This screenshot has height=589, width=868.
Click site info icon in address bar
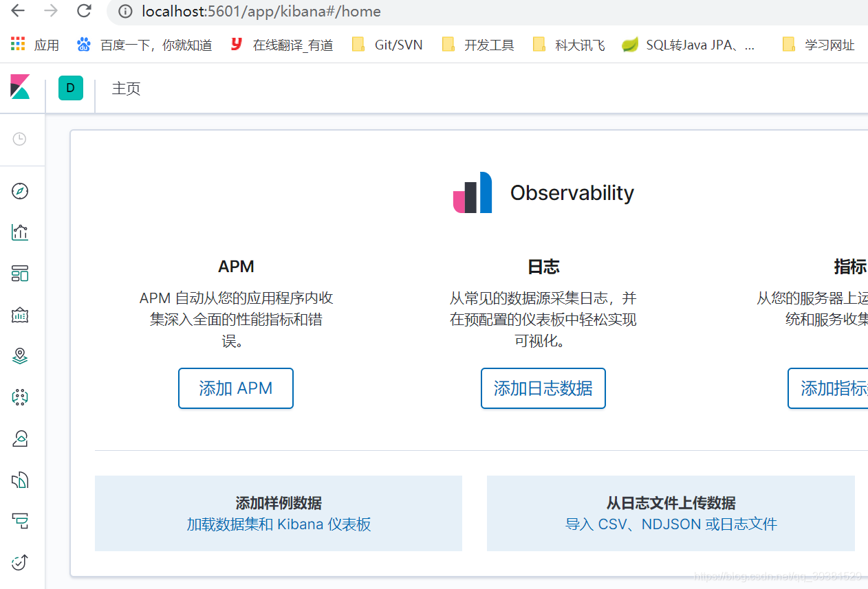point(125,11)
